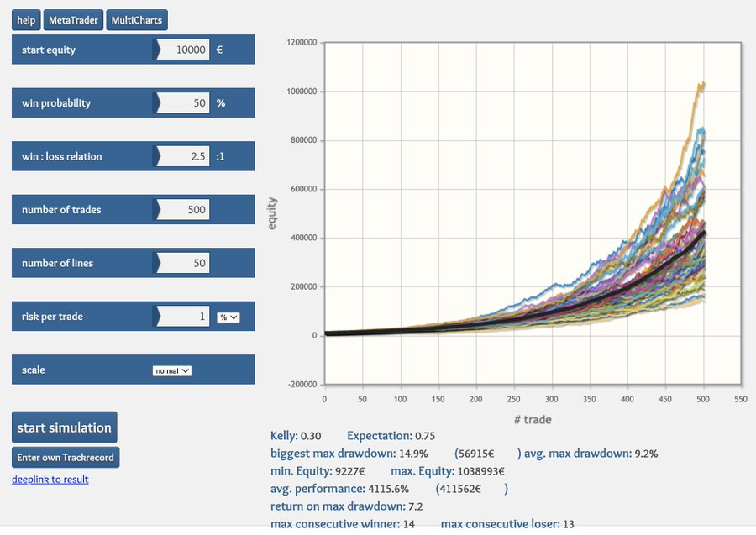This screenshot has width=756, height=535.
Task: Follow the deeplink to result link
Action: coord(50,480)
